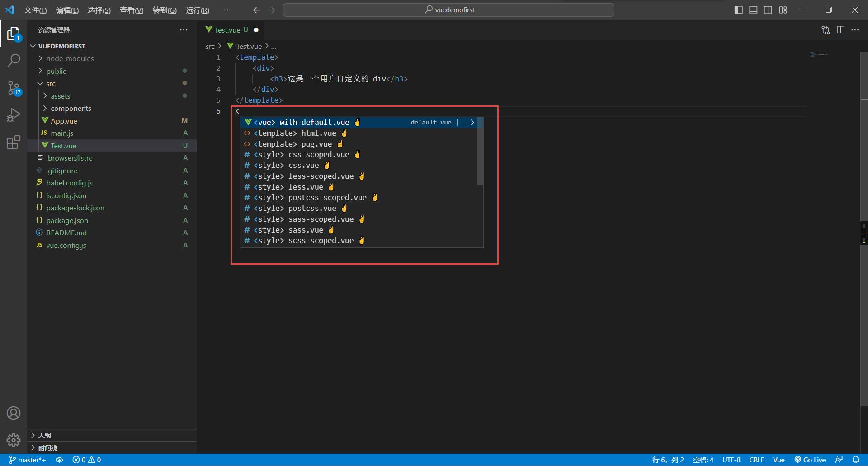Screen dimensions: 868x466
Task: Click master*+ git branch indicator
Action: [x=28, y=460]
